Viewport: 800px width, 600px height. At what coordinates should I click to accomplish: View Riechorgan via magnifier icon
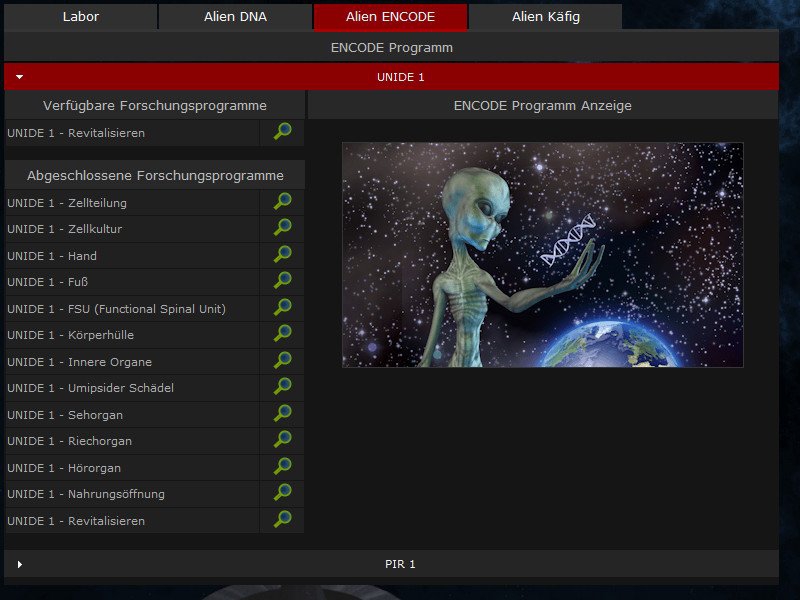coord(282,440)
